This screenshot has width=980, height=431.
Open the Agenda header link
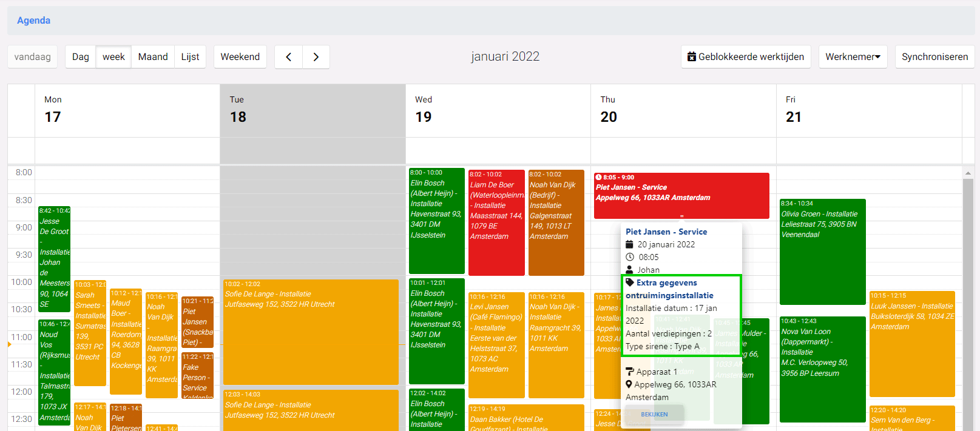[x=33, y=21]
